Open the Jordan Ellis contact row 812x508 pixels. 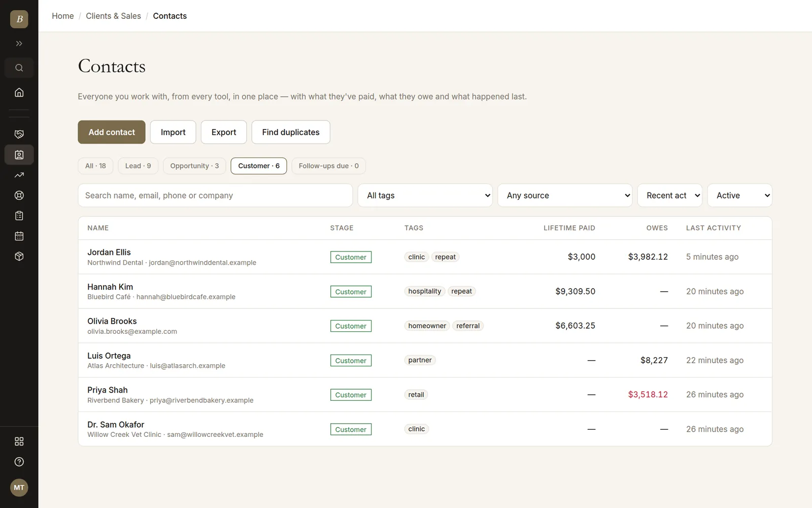pyautogui.click(x=425, y=257)
